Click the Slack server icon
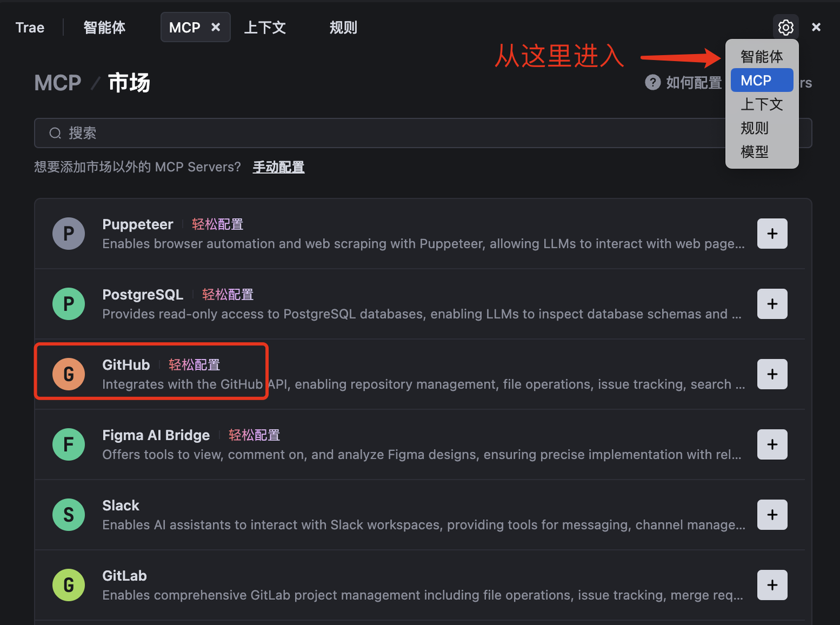This screenshot has height=625, width=840. tap(68, 515)
